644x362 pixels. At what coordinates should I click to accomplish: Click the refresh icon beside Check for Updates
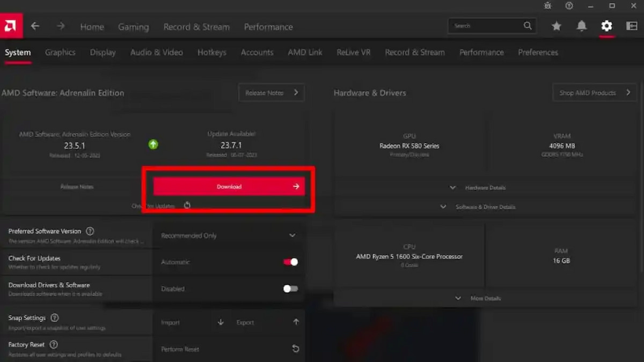[187, 205]
